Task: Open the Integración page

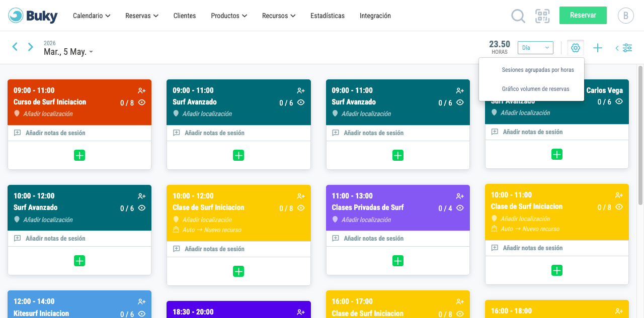Action: click(375, 16)
